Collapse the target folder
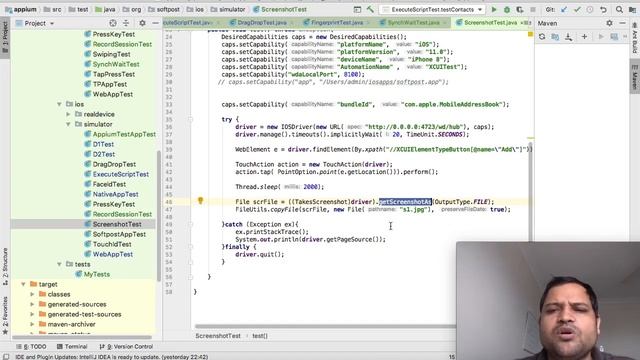The height and width of the screenshot is (360, 640). (x=23, y=284)
